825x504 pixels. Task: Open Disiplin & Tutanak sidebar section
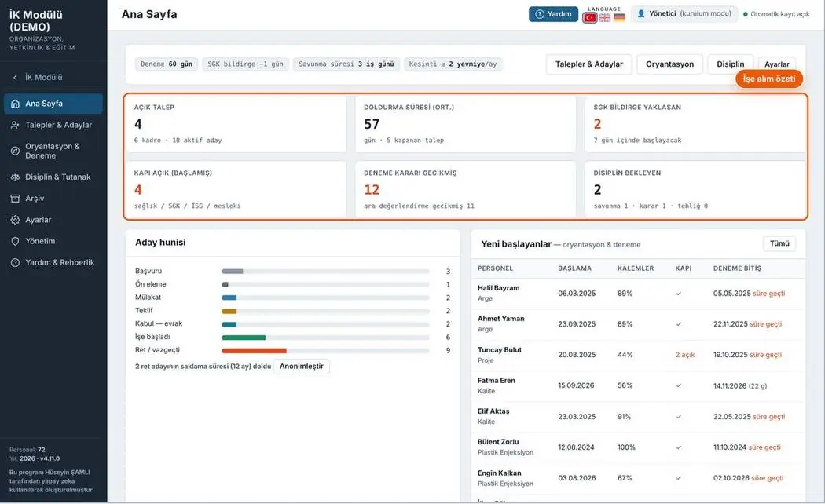coord(53,177)
